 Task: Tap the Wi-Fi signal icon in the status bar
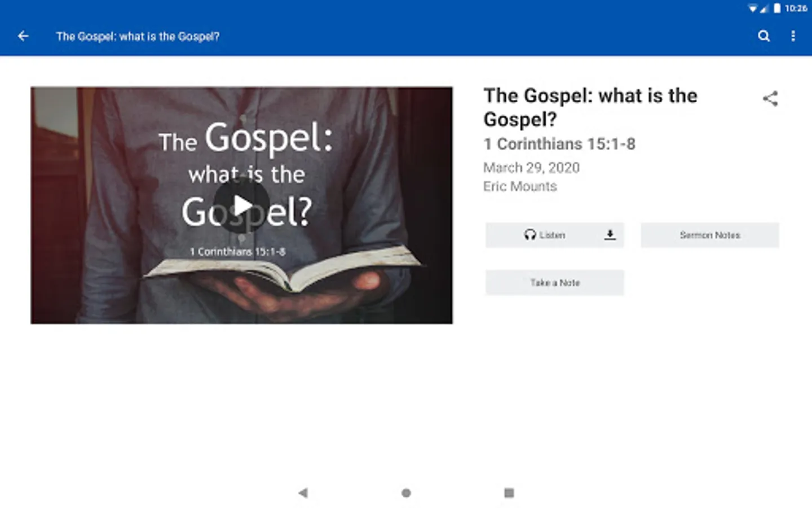[x=752, y=8]
